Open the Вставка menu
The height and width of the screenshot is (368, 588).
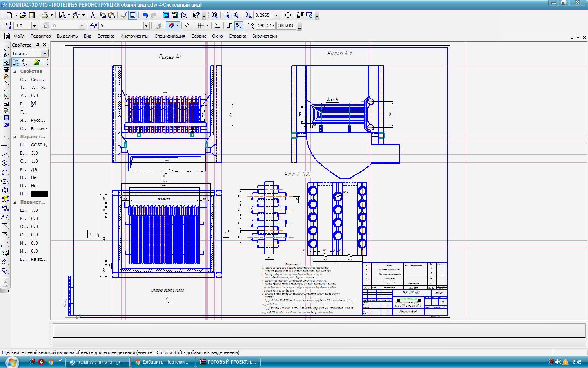[x=106, y=36]
